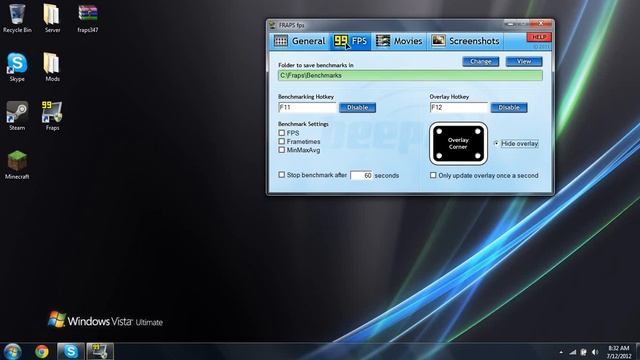Click Chrome in the taskbar
Screen dimensions: 640x360
42,351
